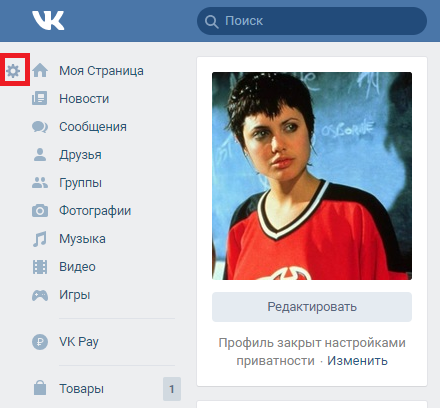Open the profile photo thumbnail
This screenshot has height=408, width=440.
click(312, 176)
